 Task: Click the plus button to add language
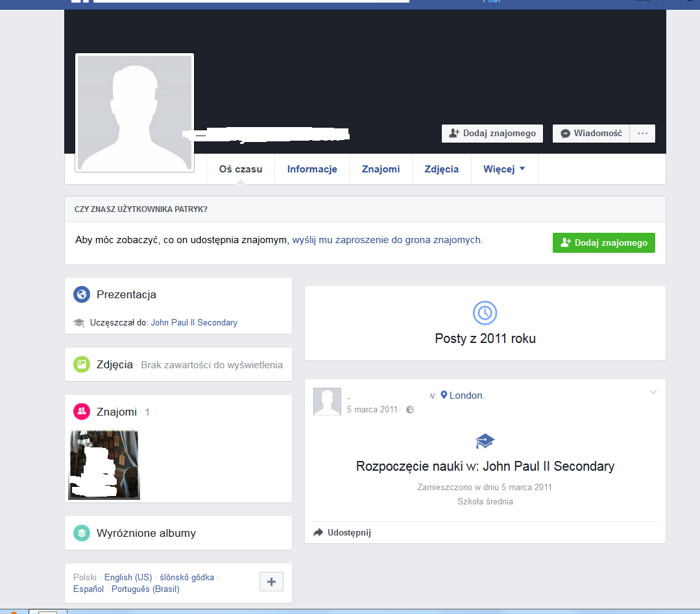tap(271, 582)
